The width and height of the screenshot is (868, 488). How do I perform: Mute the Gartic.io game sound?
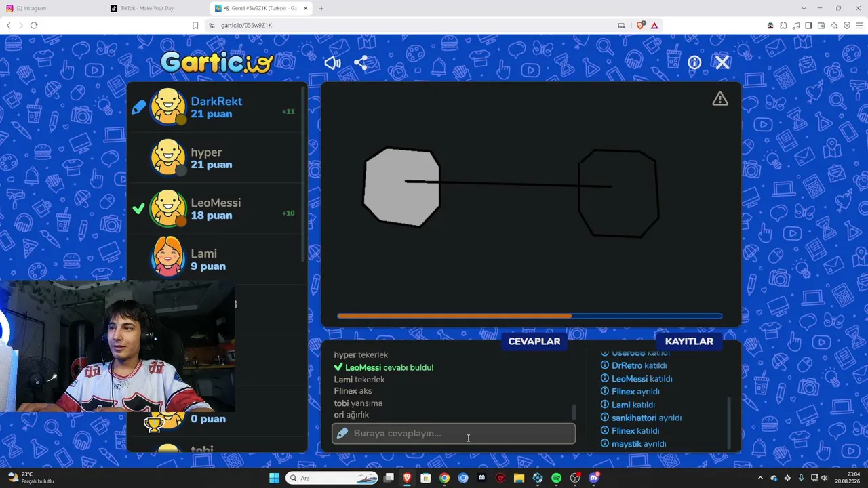coord(332,63)
